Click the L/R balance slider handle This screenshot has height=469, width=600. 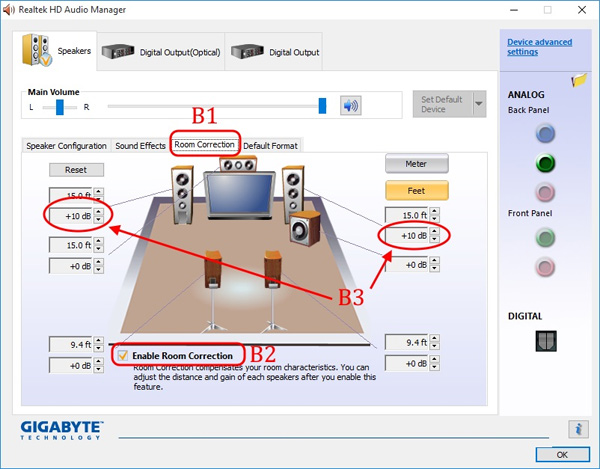pyautogui.click(x=60, y=107)
